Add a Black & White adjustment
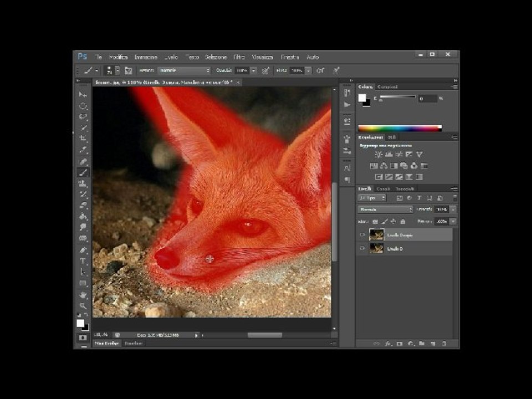This screenshot has height=399, width=532. [393, 166]
